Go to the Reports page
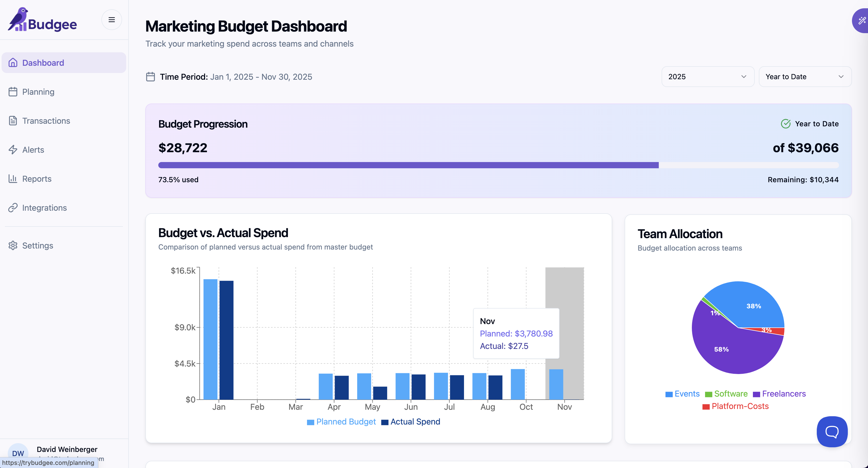This screenshot has height=468, width=868. (37, 179)
